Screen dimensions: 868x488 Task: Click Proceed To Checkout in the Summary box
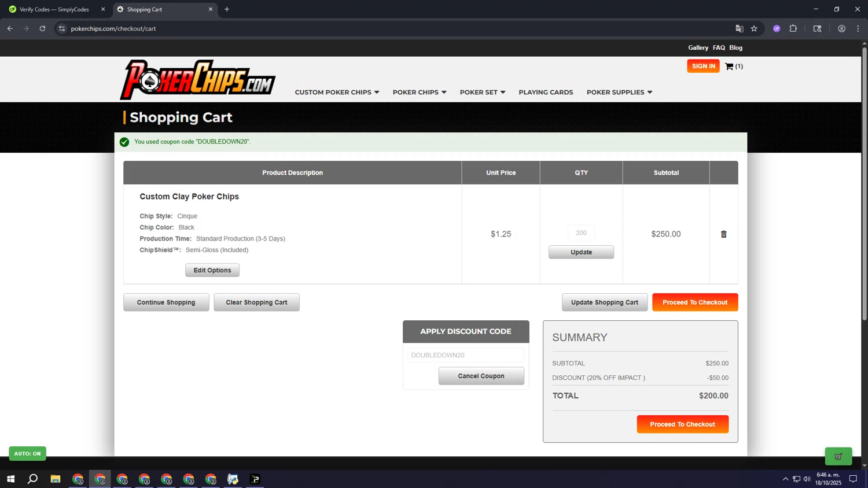pos(682,424)
